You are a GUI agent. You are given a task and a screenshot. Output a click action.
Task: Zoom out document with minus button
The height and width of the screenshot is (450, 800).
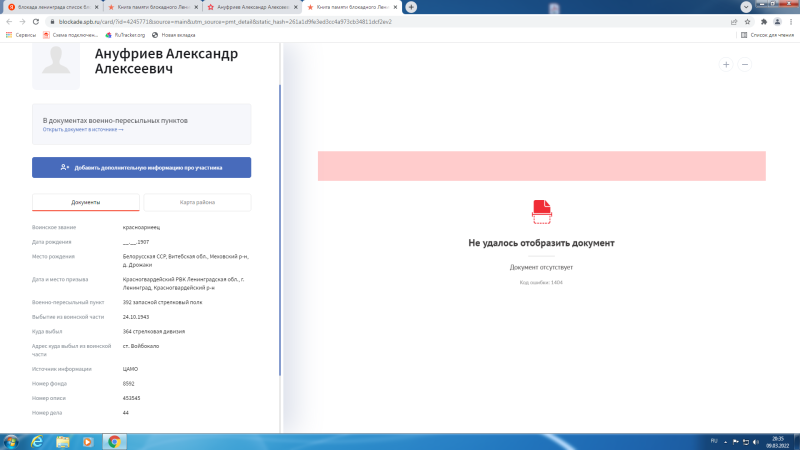[745, 64]
